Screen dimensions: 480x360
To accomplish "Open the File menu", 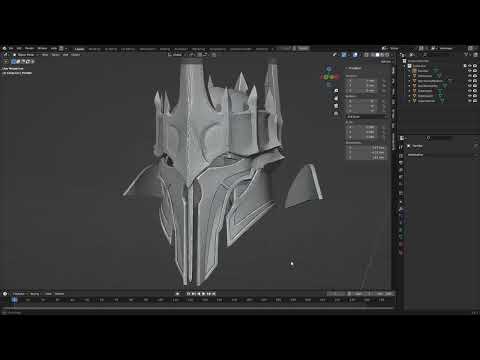I will pyautogui.click(x=11, y=48).
